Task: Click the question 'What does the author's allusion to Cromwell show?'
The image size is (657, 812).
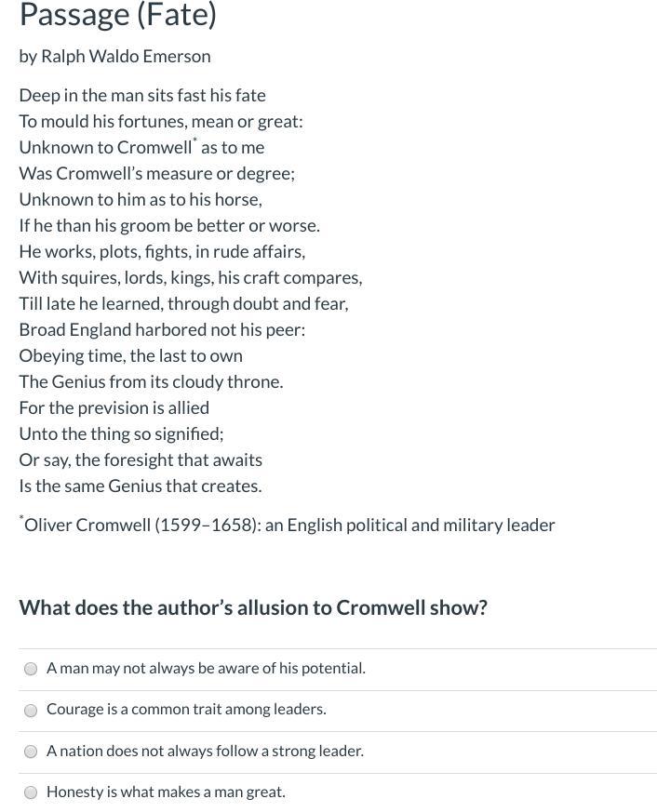Action: tap(253, 607)
